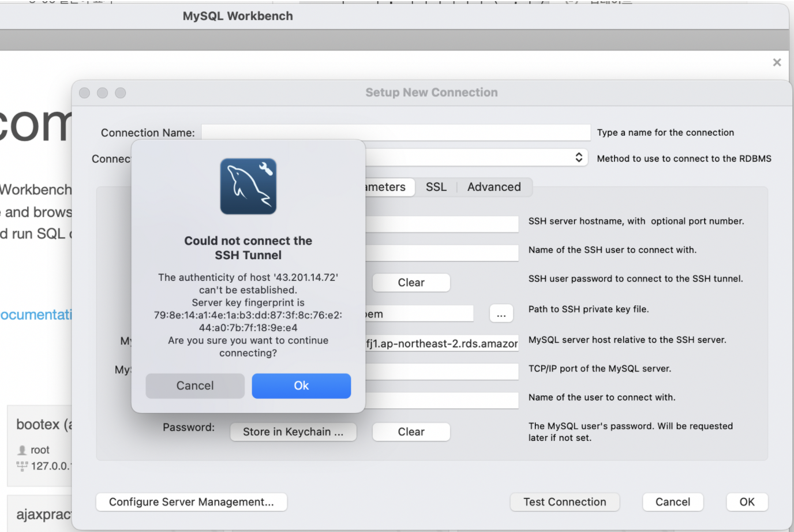Clear the stored MySQL user password
The height and width of the screenshot is (532, 794).
411,432
